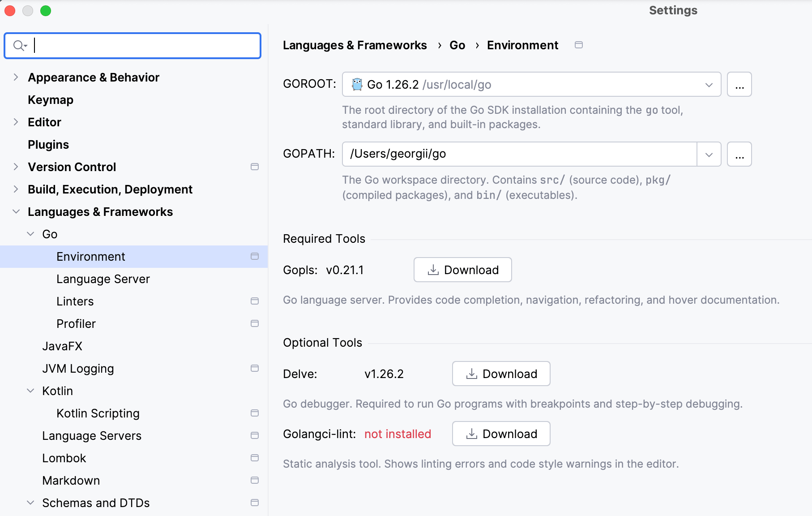Image resolution: width=812 pixels, height=516 pixels.
Task: Download Gopls language server
Action: pos(462,270)
